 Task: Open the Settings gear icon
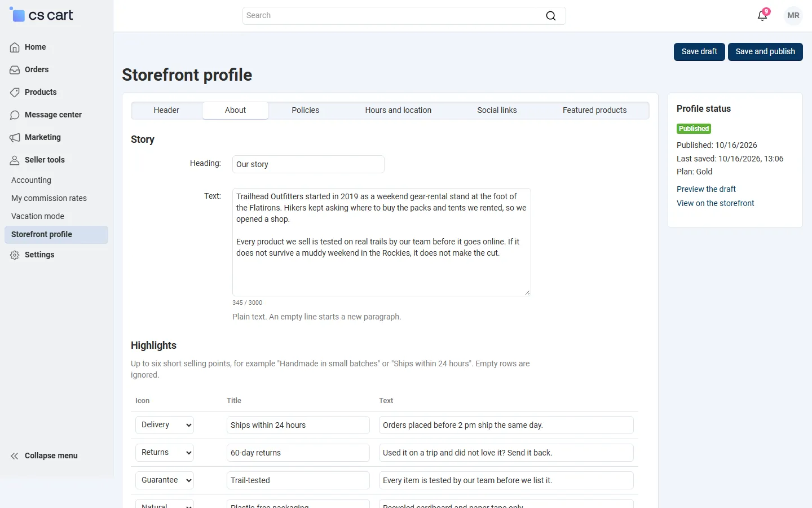(15, 255)
